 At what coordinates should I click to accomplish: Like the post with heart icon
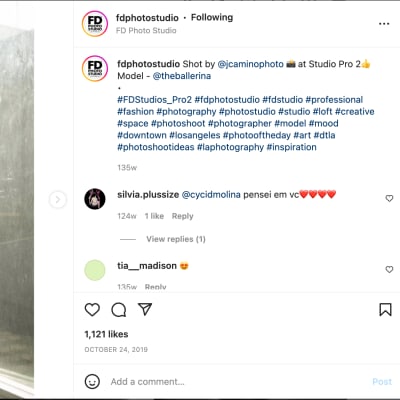(x=92, y=310)
